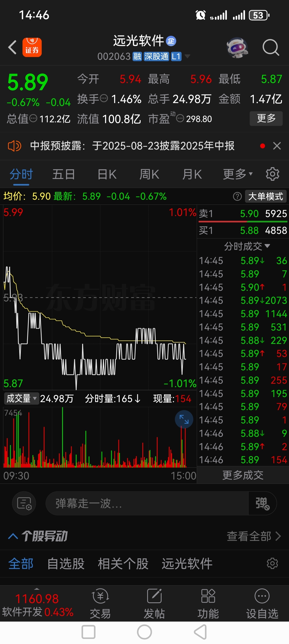Tap the 14:46 trade row with volume 154
The image size is (289, 644).
click(x=243, y=460)
